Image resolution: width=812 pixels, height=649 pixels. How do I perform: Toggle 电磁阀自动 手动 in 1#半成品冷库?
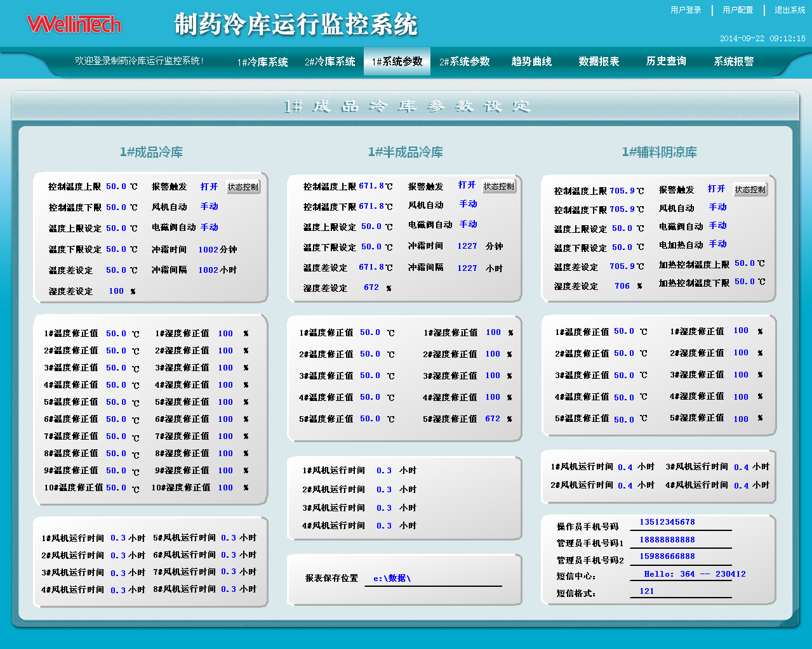click(468, 225)
